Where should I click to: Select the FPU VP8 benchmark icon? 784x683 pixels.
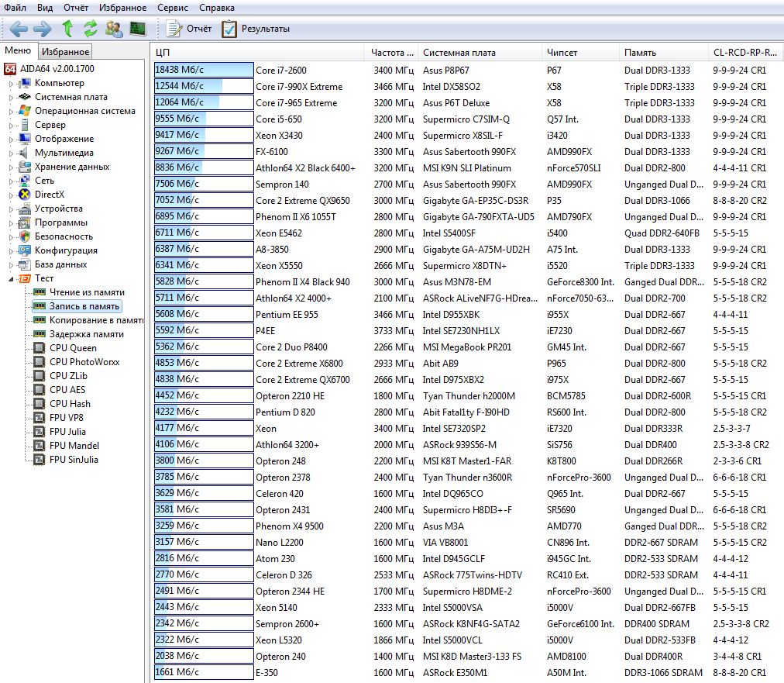pos(39,418)
